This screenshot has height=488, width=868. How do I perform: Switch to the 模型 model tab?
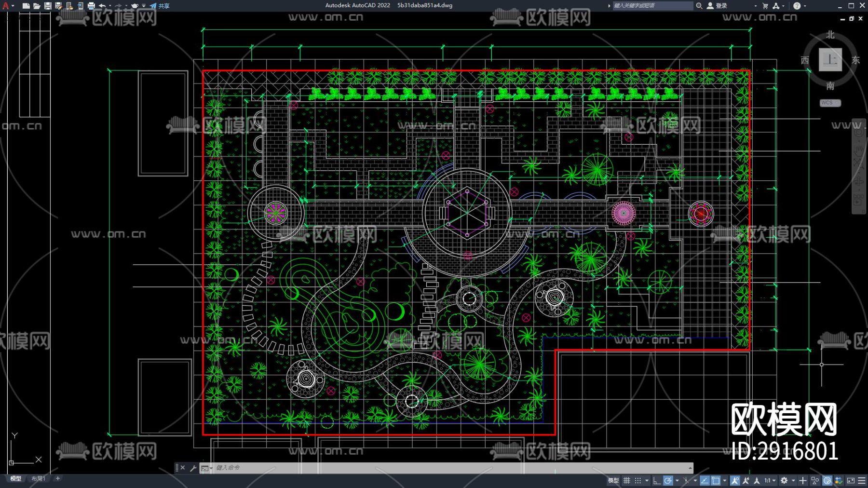coord(16,478)
